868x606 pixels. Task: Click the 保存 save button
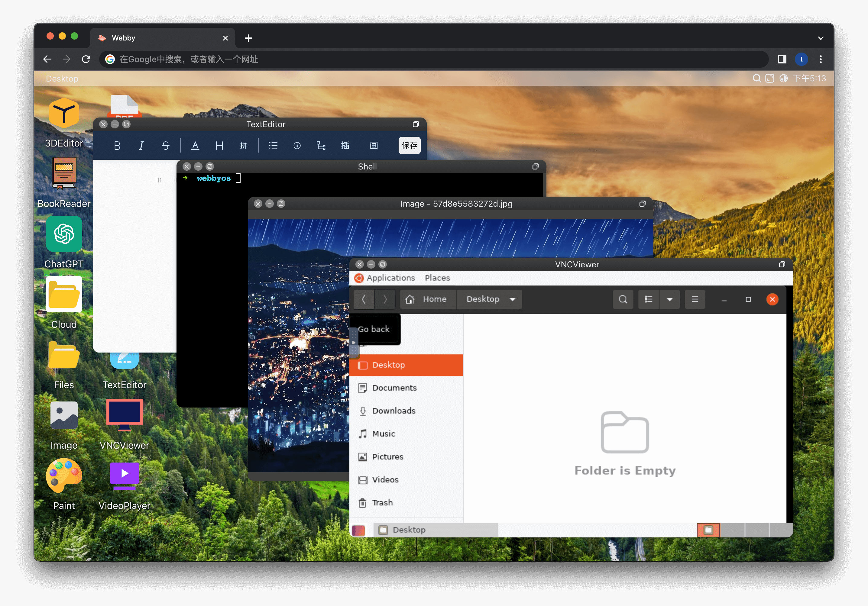410,145
